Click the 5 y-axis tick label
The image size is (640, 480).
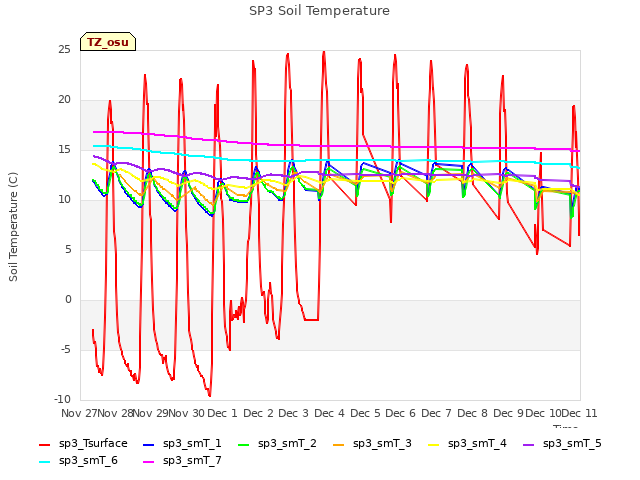click(68, 249)
